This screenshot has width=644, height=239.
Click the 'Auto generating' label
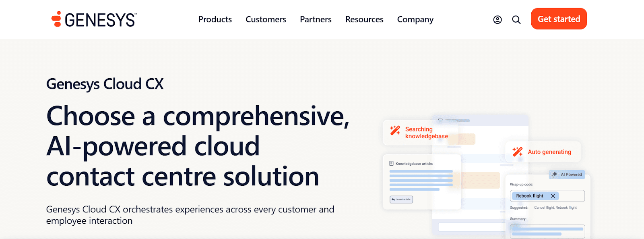coord(549,152)
